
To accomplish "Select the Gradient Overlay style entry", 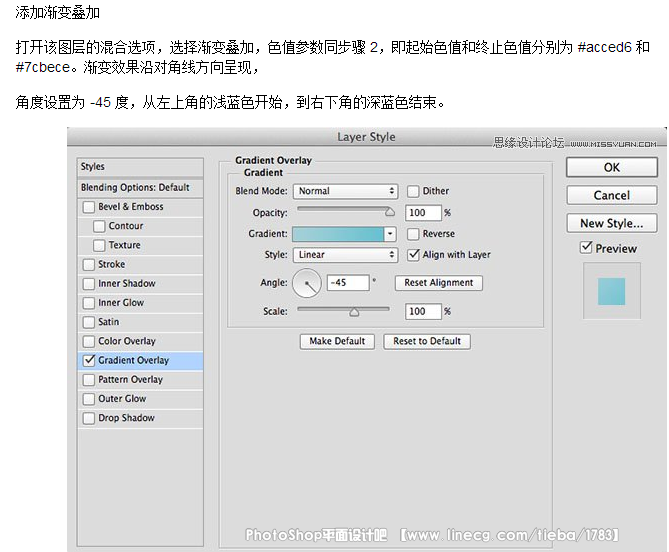I will pyautogui.click(x=133, y=360).
